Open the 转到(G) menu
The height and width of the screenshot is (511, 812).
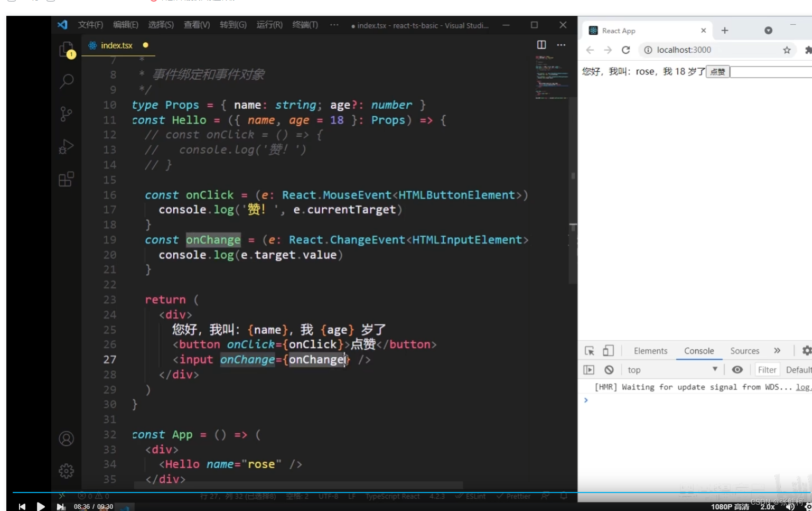pos(233,25)
